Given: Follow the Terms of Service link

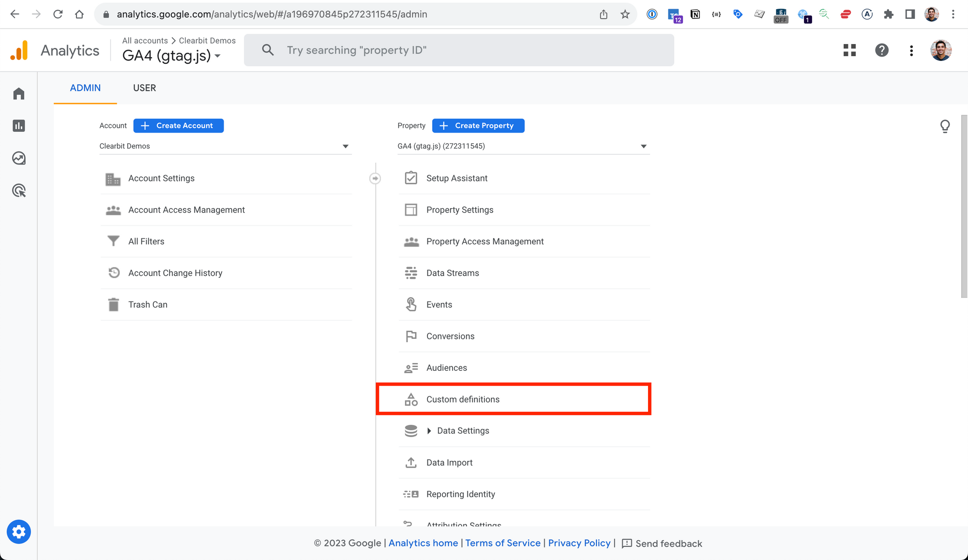Looking at the screenshot, I should point(503,543).
